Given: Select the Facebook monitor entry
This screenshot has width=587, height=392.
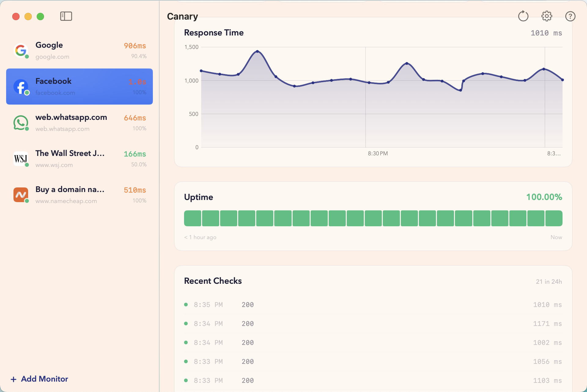Looking at the screenshot, I should coord(79,87).
